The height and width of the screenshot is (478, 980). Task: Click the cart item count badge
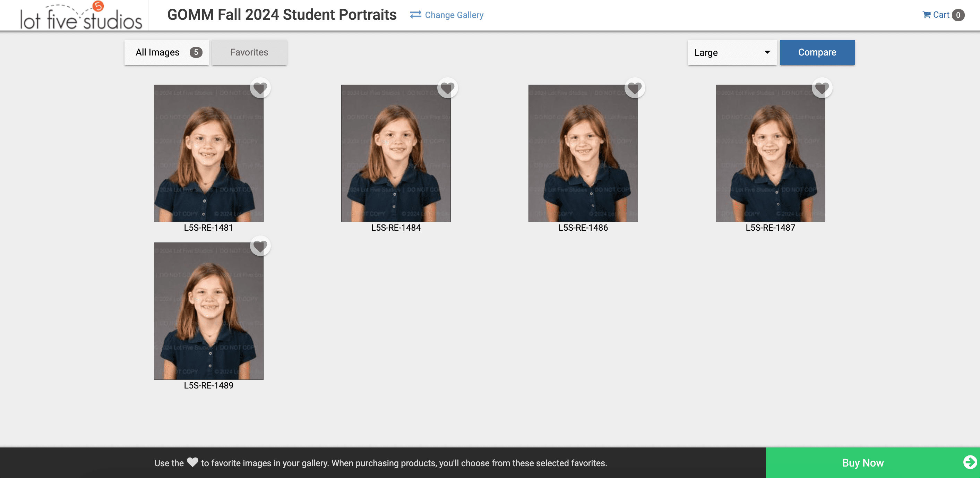958,15
